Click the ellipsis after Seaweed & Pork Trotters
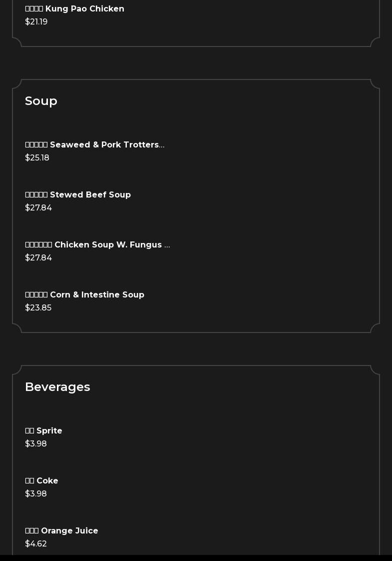The height and width of the screenshot is (561, 392). [162, 146]
